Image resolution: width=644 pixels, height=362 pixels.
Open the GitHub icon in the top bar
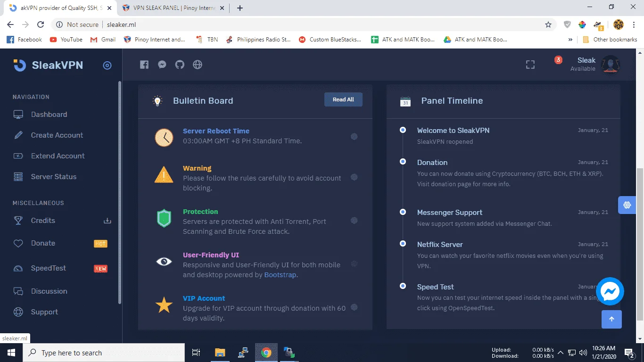pyautogui.click(x=180, y=65)
